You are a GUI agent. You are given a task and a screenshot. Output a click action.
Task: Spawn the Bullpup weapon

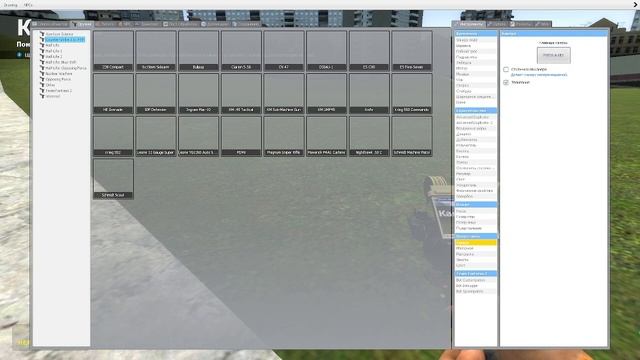click(x=198, y=51)
